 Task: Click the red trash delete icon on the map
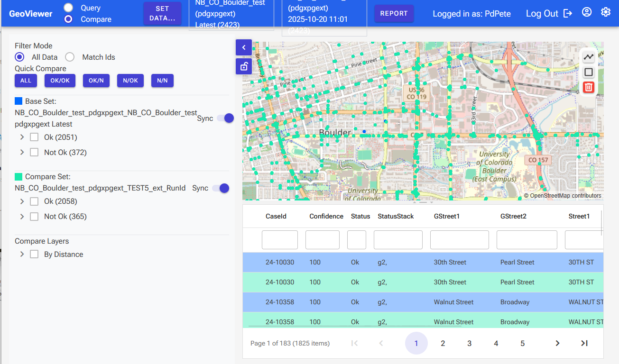coord(589,87)
